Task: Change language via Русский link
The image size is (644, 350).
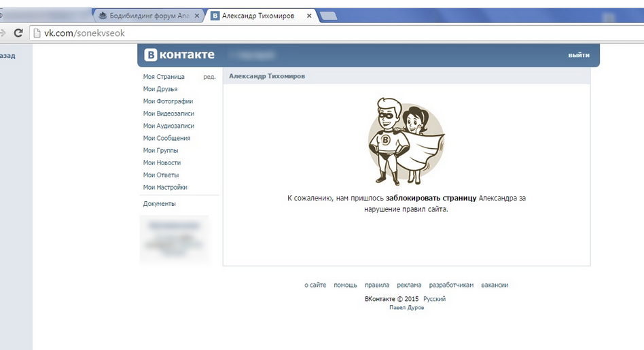Action: 434,299
